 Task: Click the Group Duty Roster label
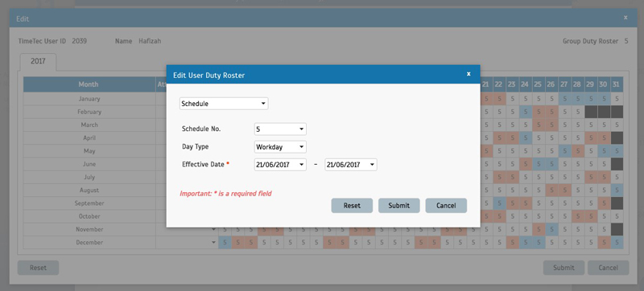click(x=590, y=41)
